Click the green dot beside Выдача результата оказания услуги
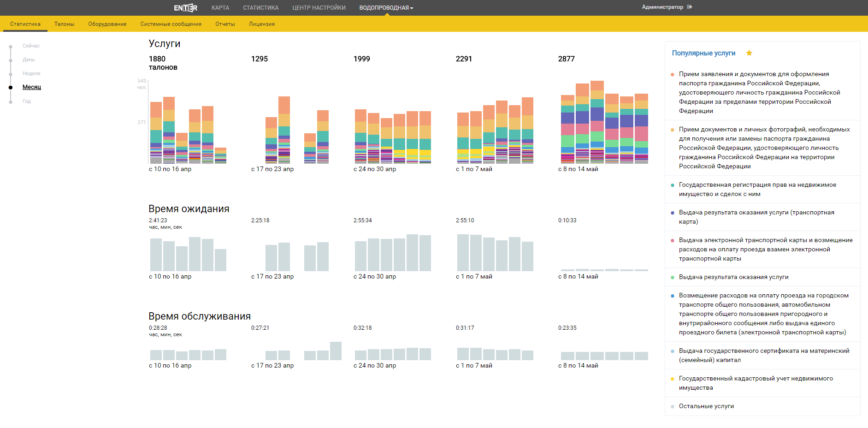 pos(673,277)
